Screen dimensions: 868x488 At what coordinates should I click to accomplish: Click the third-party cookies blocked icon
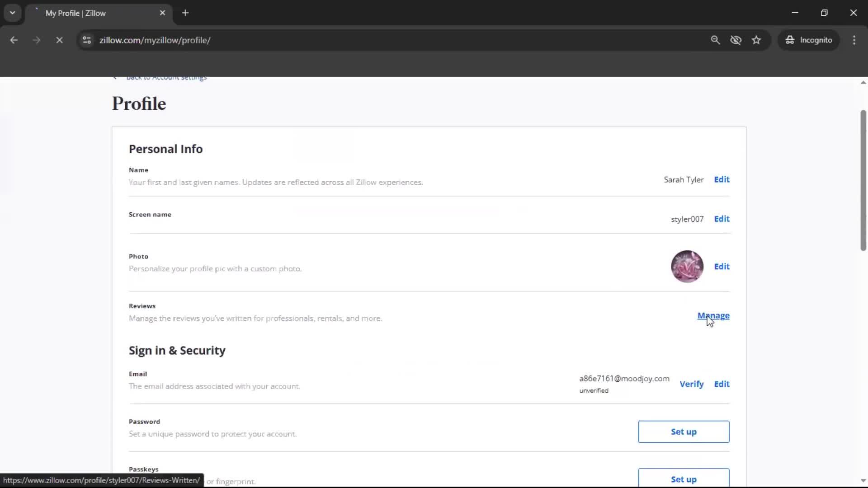[x=736, y=40]
